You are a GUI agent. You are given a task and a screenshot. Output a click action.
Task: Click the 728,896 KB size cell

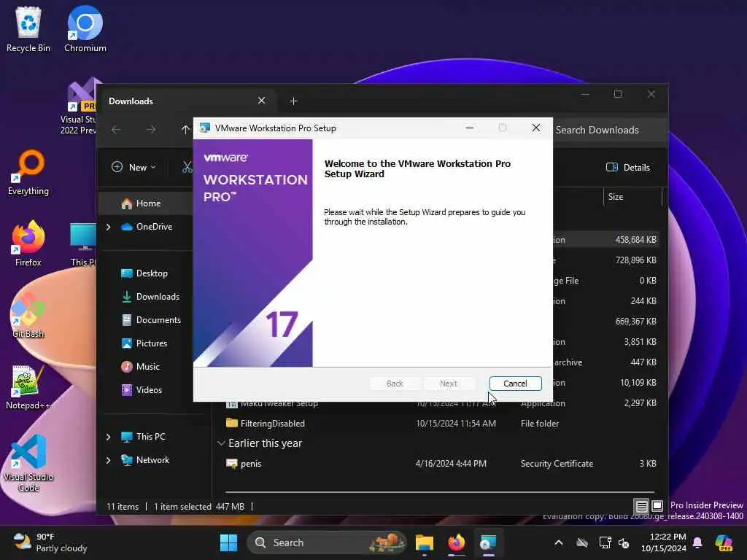point(635,260)
